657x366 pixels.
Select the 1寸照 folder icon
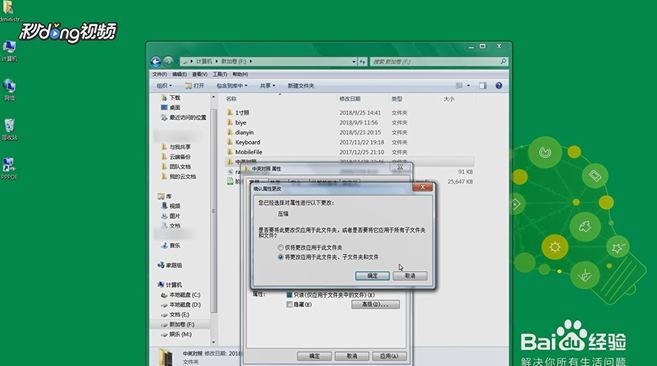(x=230, y=112)
